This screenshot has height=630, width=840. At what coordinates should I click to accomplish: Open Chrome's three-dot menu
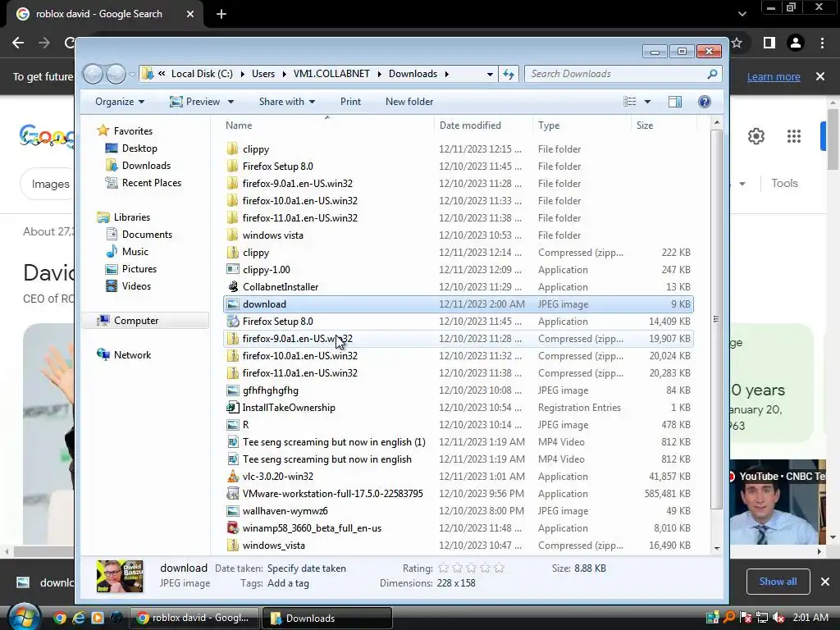(x=822, y=43)
